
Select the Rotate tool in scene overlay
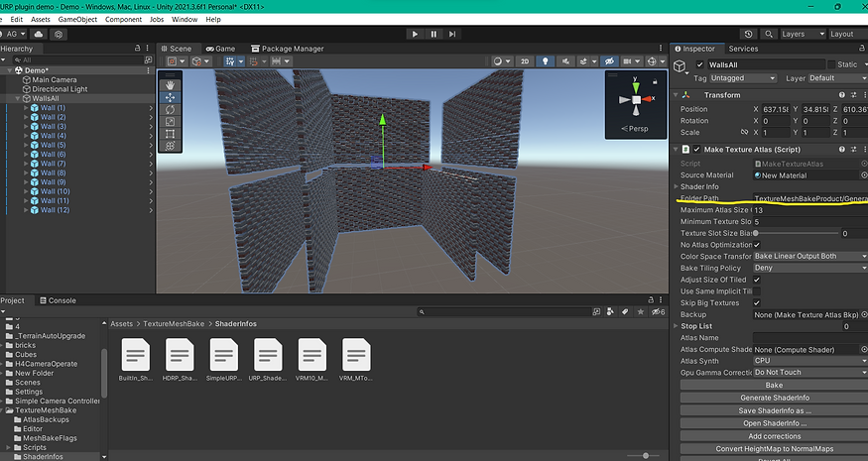170,109
